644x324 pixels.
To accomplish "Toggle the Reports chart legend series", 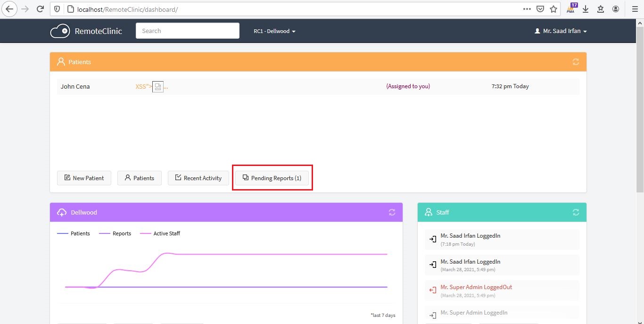I will point(115,233).
